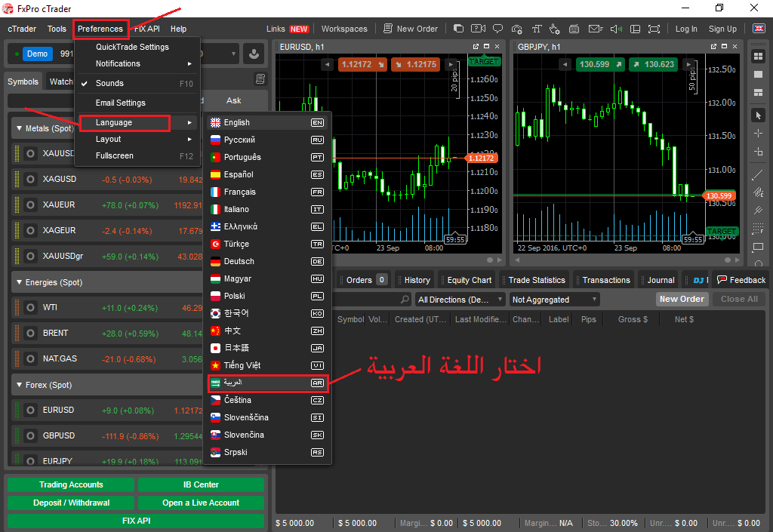The image size is (773, 532).
Task: Open the All Directions dropdown
Action: (x=460, y=300)
